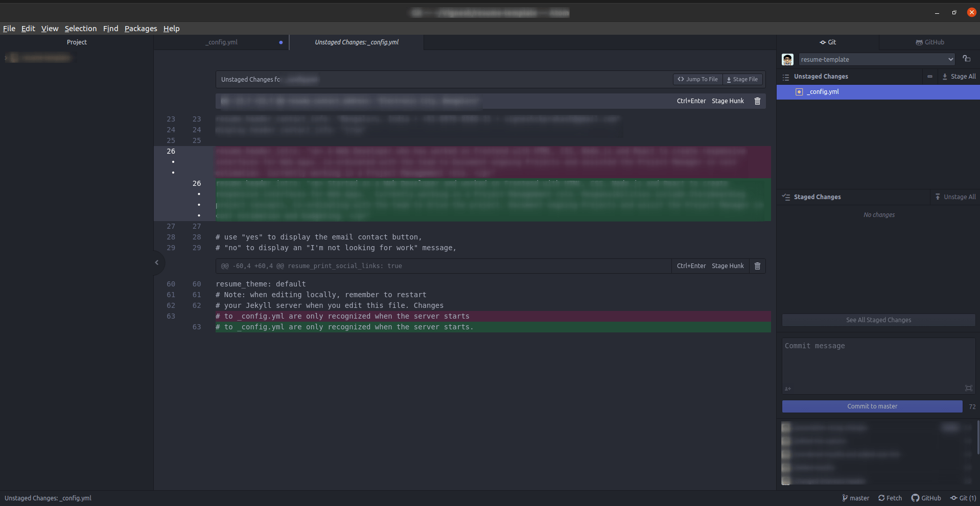
Task: Click the modified-file icon beside _config.yml
Action: (799, 92)
